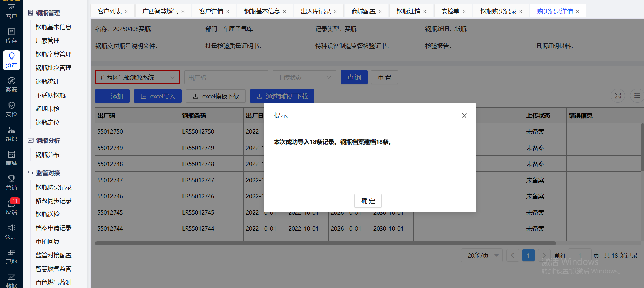Viewport: 644px width, 288px height.
Task: Open the 上传状态 dropdown filter
Action: tap(304, 77)
